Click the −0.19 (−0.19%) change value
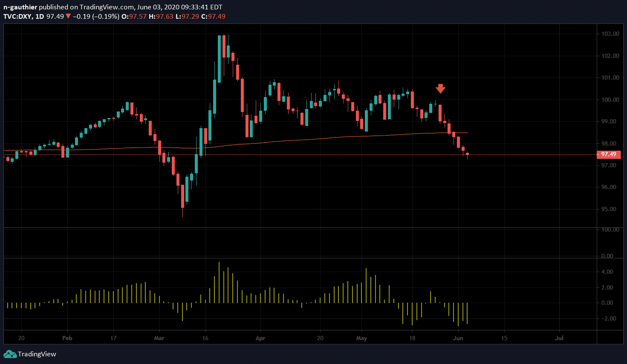627x364 pixels. (x=96, y=17)
